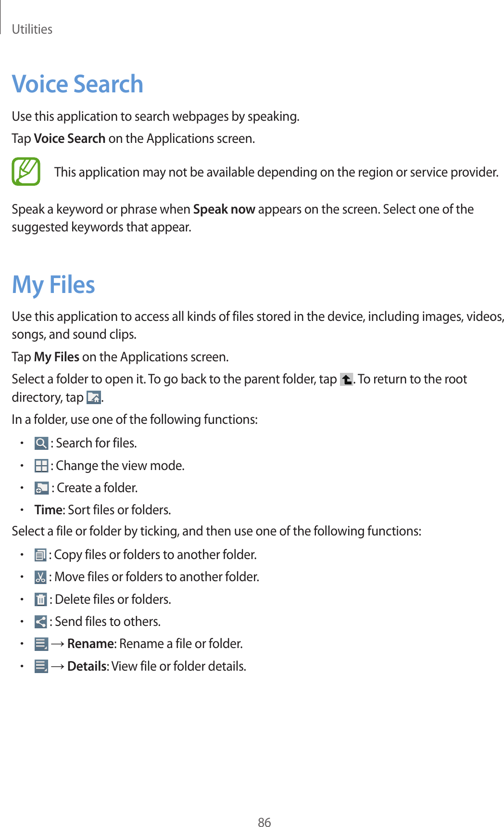Click the green note pencil icon

[26, 172]
